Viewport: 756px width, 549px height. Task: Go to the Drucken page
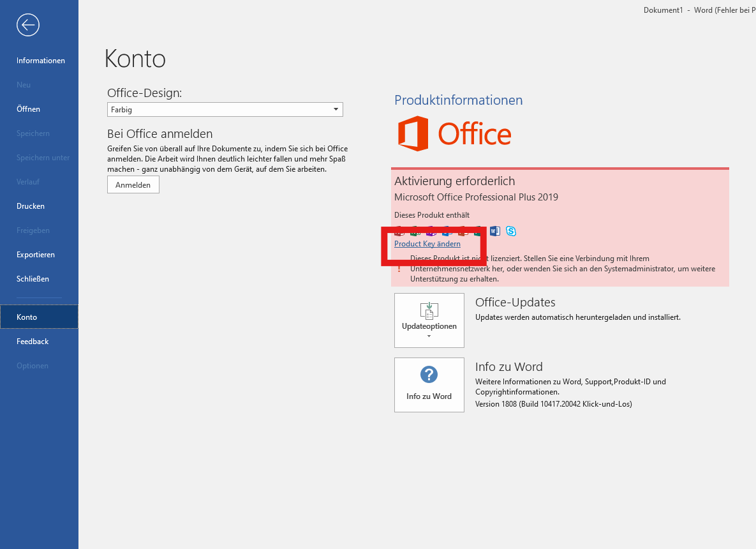pos(31,206)
